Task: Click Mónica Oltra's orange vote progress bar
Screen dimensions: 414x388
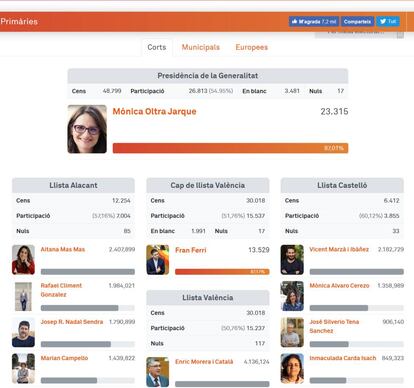Action: [230, 148]
